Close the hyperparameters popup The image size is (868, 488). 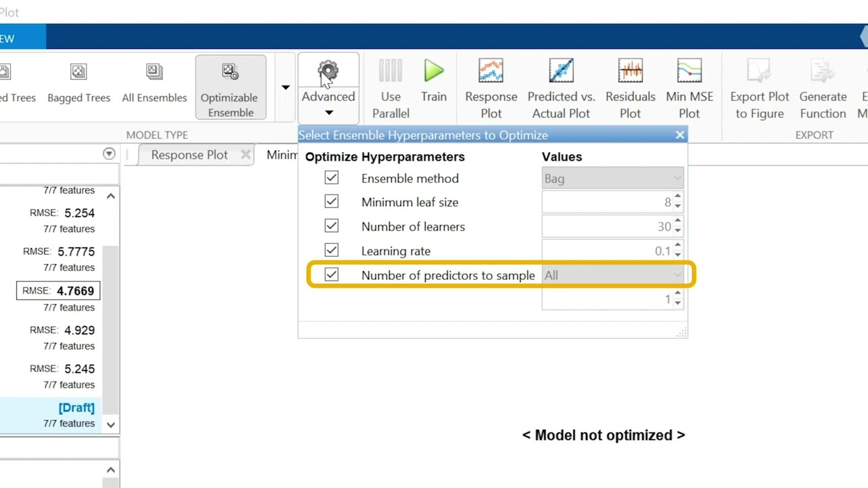(x=680, y=135)
